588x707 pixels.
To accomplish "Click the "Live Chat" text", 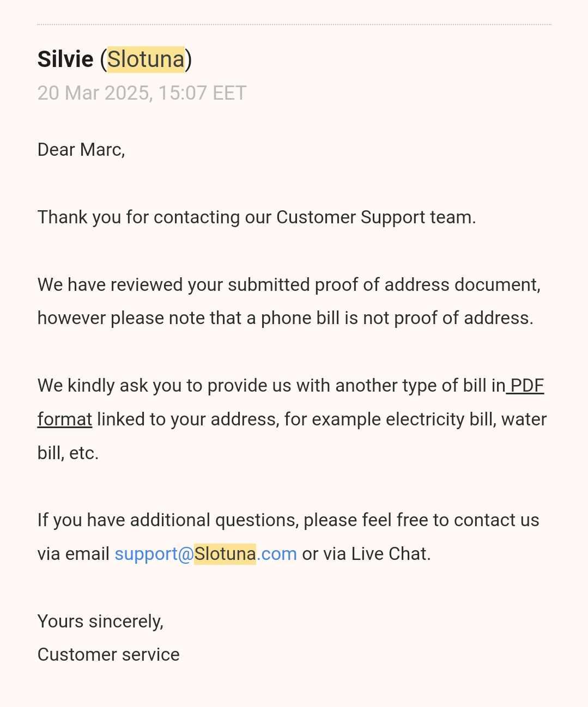I will tap(391, 554).
